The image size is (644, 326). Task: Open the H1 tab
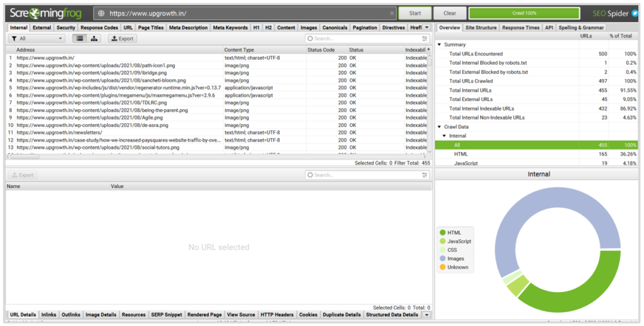[x=257, y=28]
